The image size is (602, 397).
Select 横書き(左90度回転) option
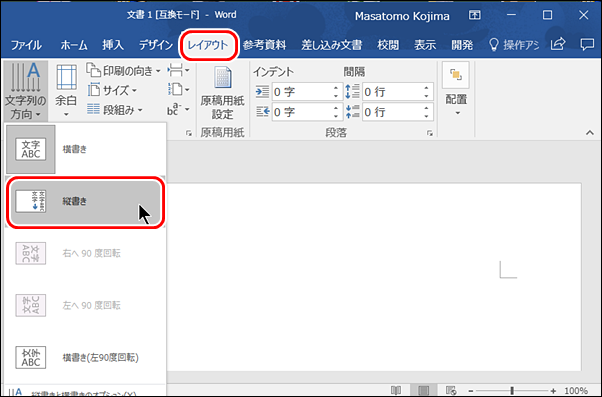pos(85,358)
